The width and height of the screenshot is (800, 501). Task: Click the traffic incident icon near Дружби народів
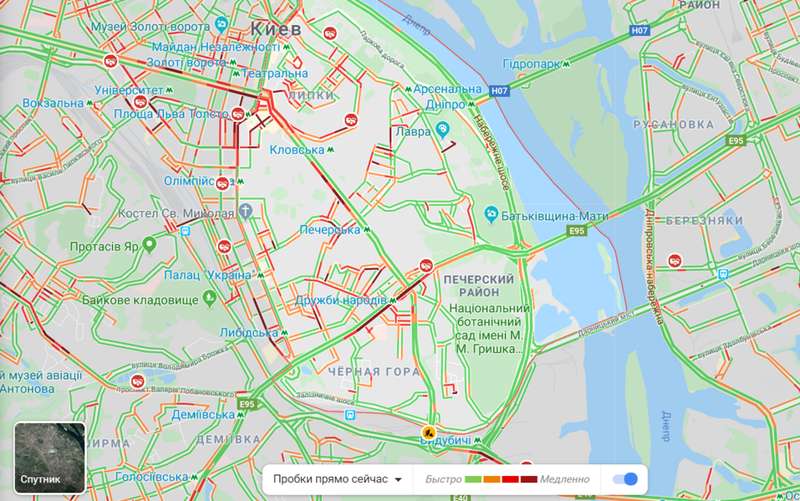click(426, 265)
